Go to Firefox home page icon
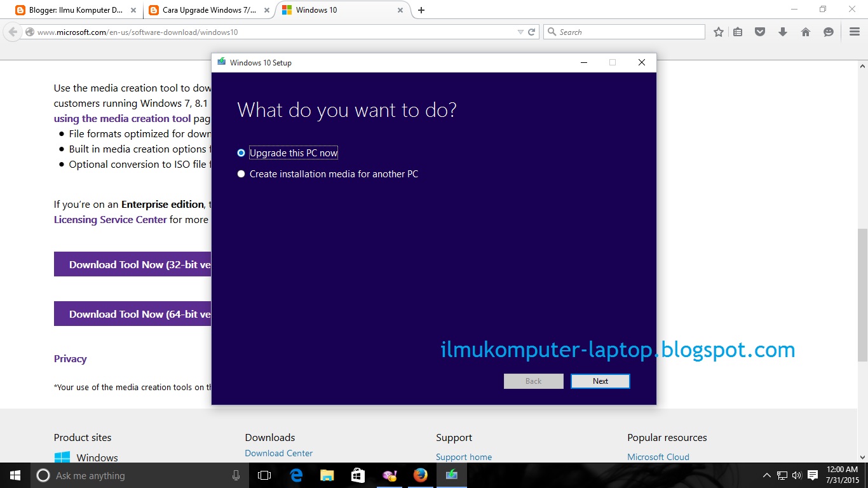 pyautogui.click(x=806, y=32)
